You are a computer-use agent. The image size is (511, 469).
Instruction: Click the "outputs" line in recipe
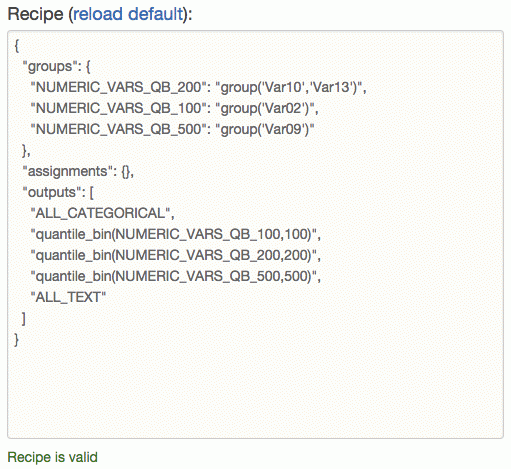tap(58, 192)
